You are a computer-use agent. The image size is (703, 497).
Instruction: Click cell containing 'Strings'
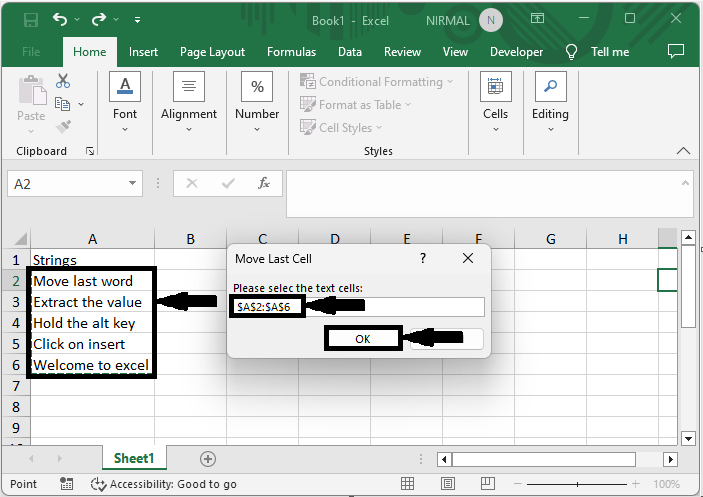click(93, 259)
